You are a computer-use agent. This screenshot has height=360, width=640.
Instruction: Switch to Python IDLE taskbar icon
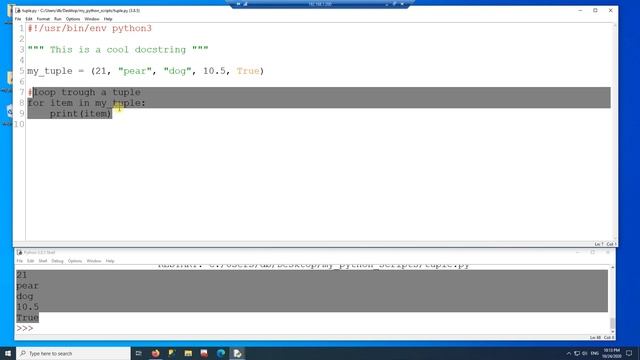tap(237, 353)
